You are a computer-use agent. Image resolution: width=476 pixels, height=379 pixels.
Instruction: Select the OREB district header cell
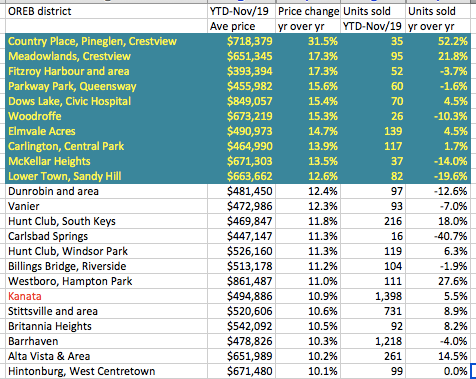coord(106,11)
